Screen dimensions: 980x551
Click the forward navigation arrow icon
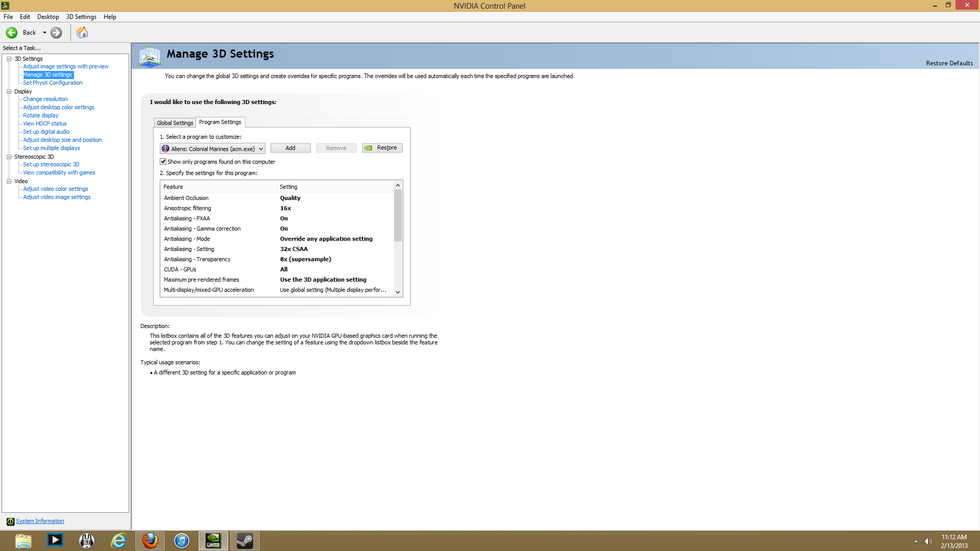56,32
